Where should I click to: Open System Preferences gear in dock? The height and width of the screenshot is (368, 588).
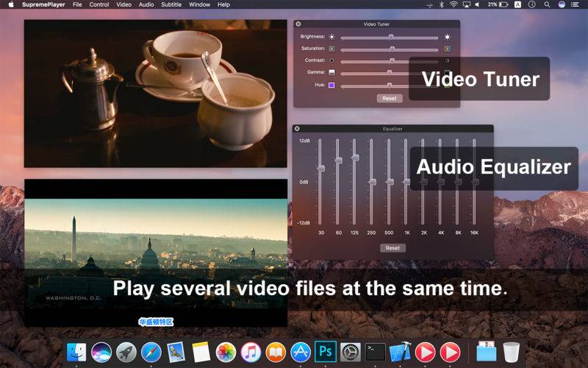351,353
